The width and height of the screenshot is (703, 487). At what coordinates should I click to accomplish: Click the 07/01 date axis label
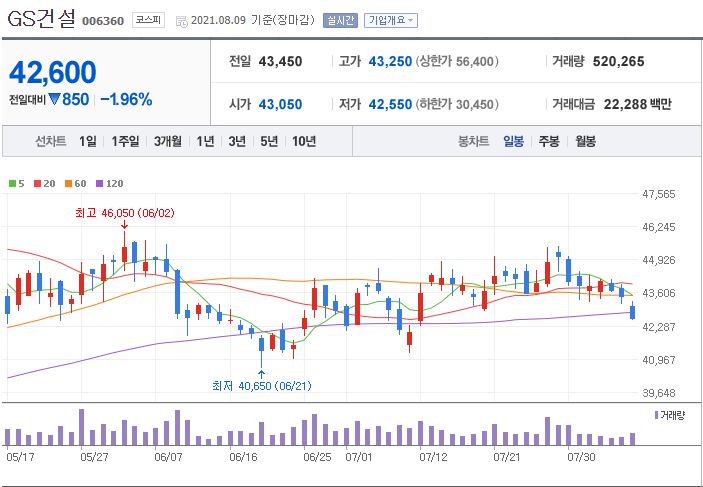tap(359, 457)
